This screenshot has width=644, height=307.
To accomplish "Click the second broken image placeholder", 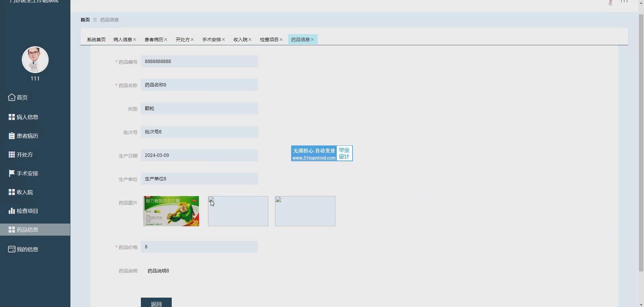I will coord(238,211).
